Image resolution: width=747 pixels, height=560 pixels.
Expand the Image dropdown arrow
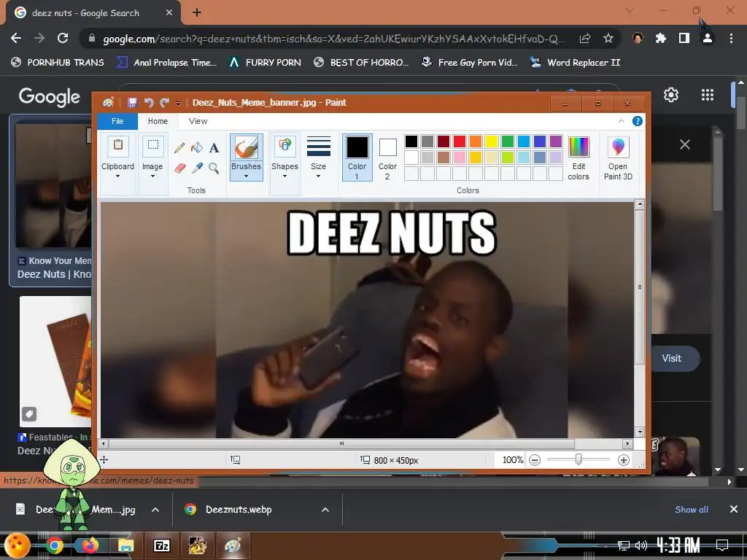(152, 176)
